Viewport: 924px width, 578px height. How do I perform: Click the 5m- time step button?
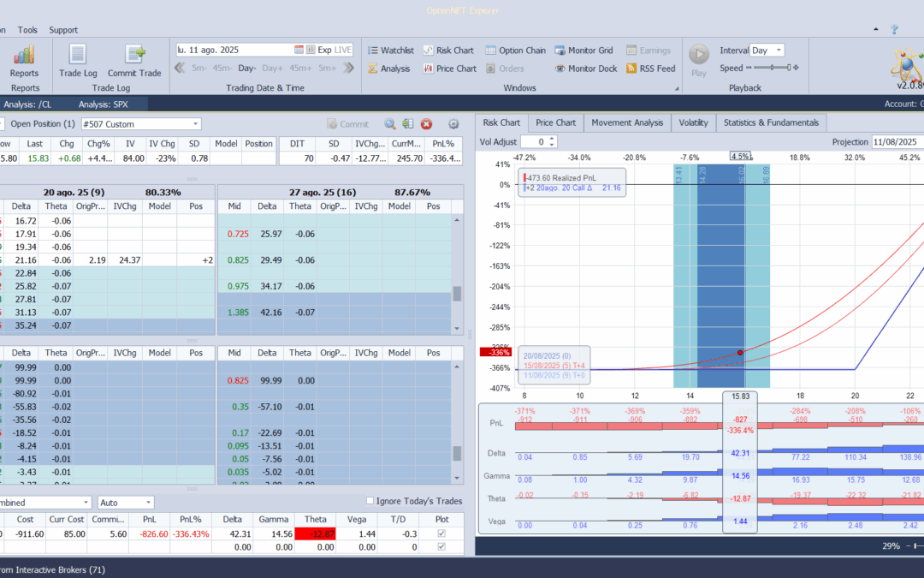coord(198,69)
